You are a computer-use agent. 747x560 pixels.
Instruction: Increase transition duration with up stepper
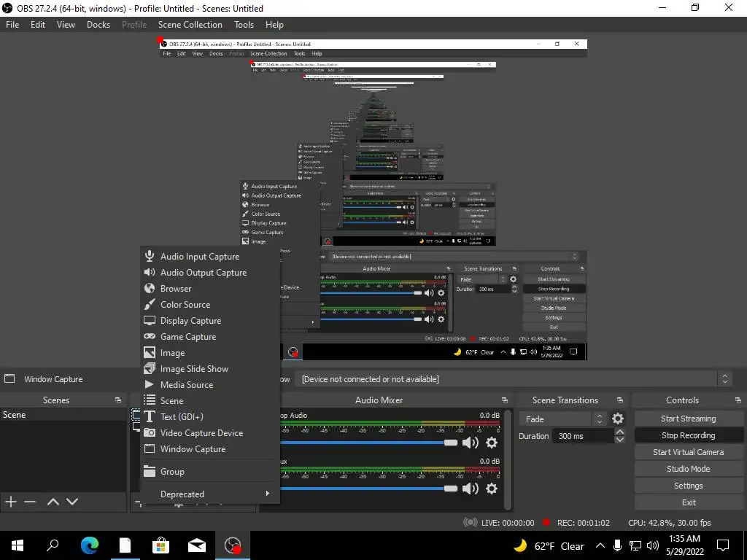click(619, 432)
